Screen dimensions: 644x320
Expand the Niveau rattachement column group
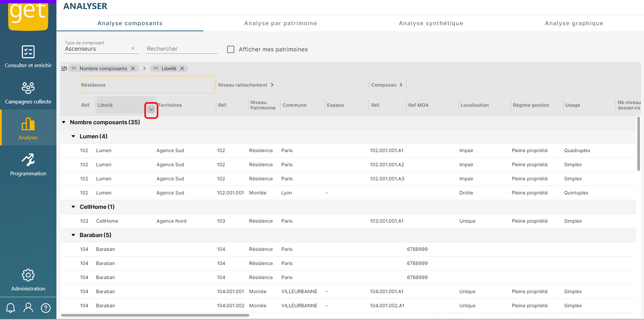272,85
